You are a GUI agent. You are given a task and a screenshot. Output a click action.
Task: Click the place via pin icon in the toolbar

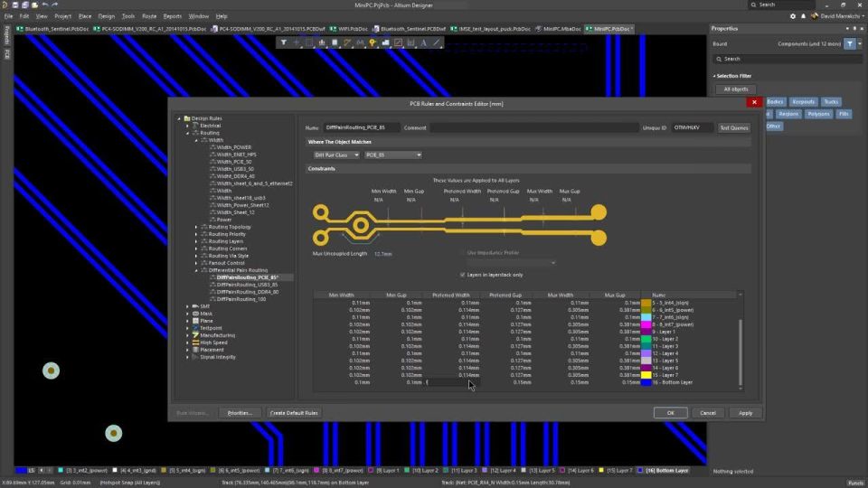point(373,42)
